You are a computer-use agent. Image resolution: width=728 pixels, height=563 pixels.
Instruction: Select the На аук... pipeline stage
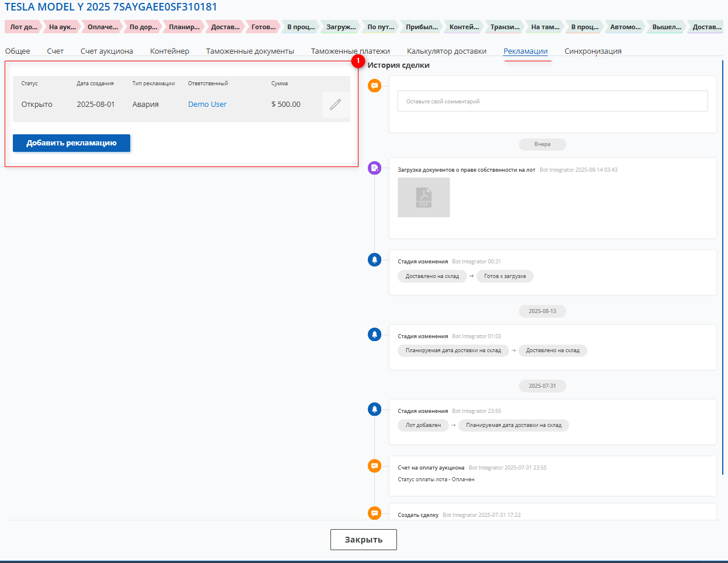(x=62, y=27)
